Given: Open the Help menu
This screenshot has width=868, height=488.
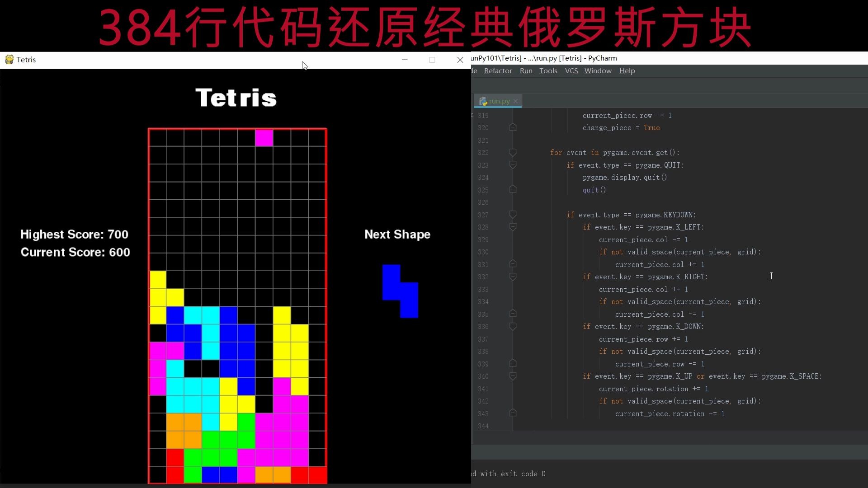Looking at the screenshot, I should click(x=627, y=71).
